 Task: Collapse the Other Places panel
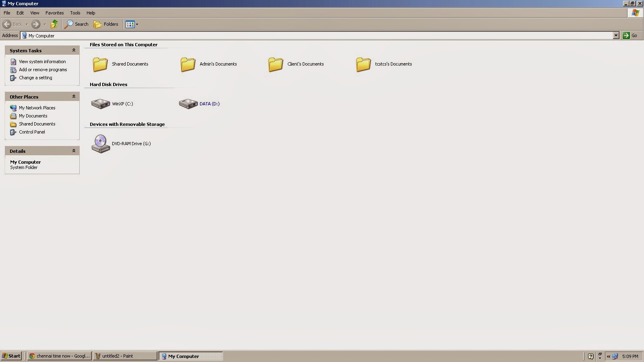point(74,97)
